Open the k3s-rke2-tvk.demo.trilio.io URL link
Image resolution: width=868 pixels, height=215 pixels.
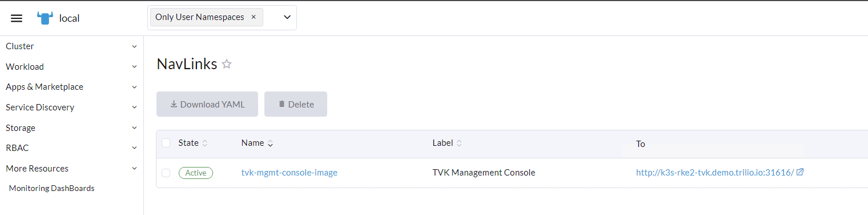(x=715, y=173)
